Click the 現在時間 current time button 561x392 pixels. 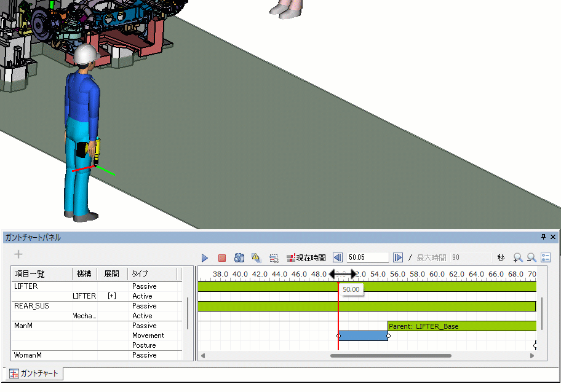click(x=306, y=258)
